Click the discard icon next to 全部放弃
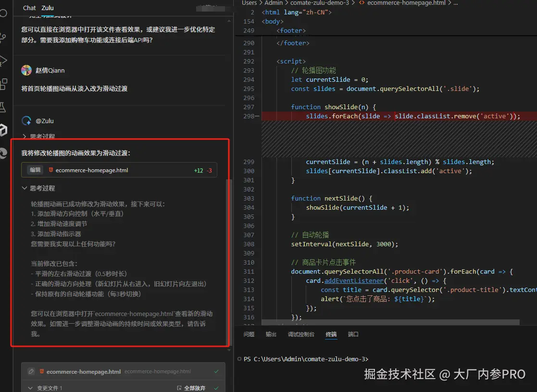Image resolution: width=537 pixels, height=392 pixels. tap(179, 388)
